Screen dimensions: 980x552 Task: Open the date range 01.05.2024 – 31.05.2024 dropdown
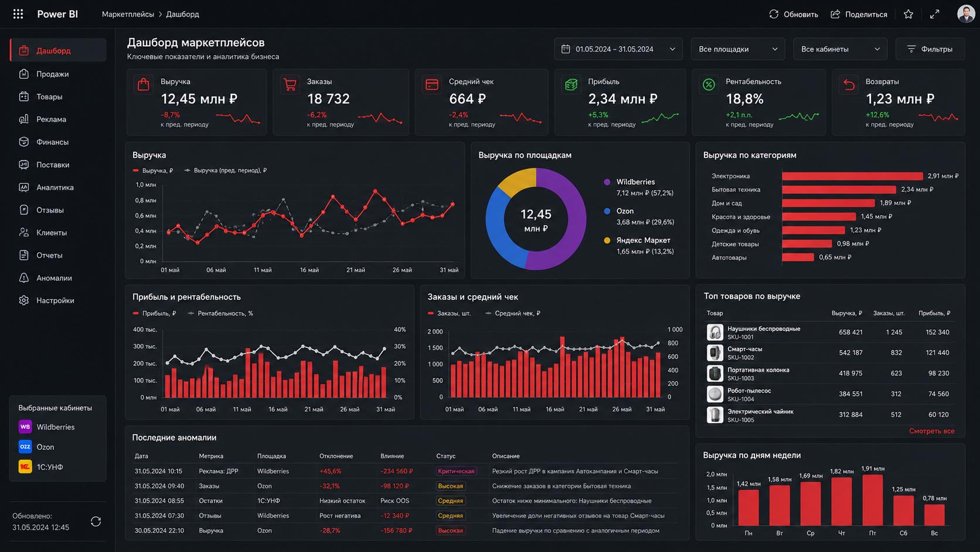coord(618,49)
